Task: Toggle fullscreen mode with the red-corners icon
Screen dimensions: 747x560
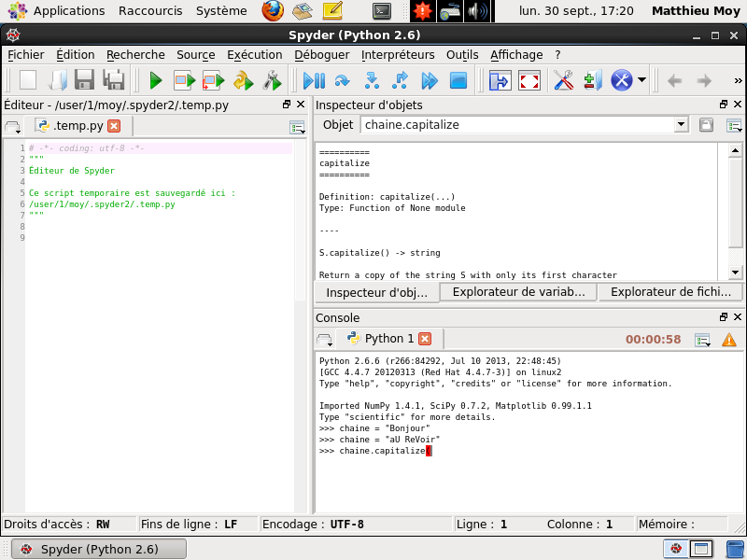Action: pos(529,80)
